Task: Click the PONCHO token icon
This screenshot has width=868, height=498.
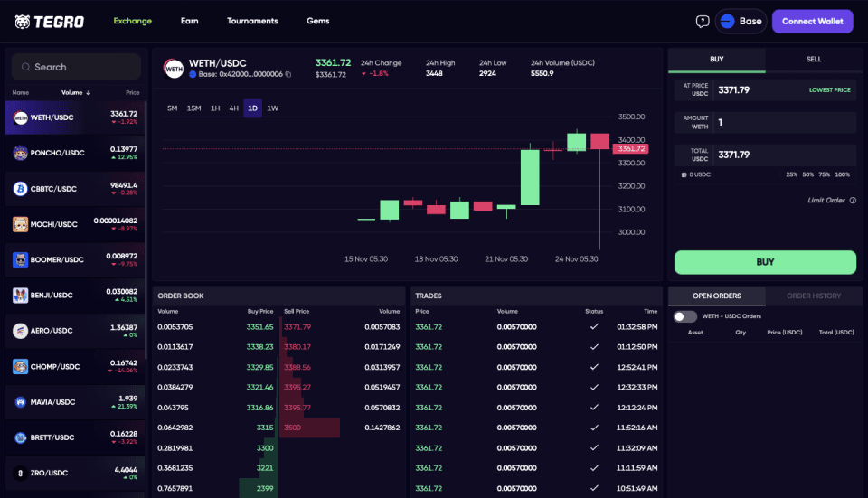Action: pos(21,153)
